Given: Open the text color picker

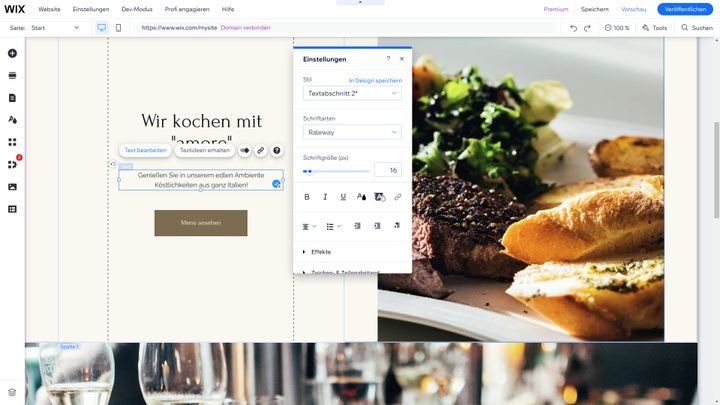Looking at the screenshot, I should coord(361,197).
